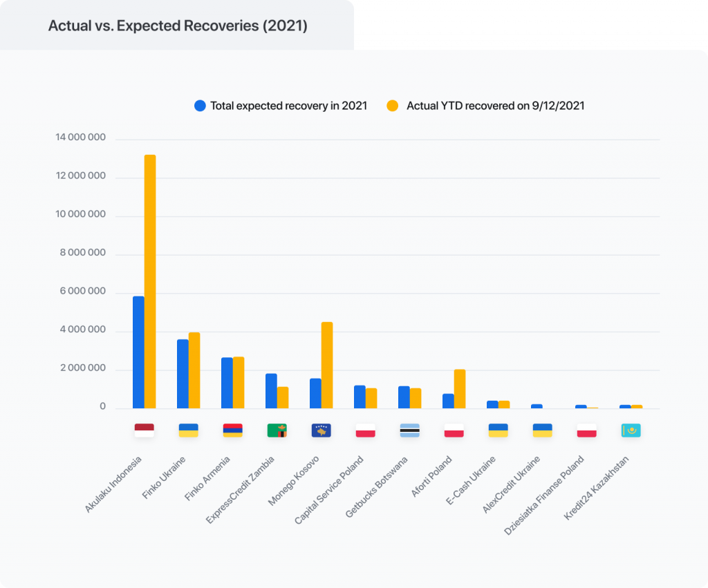Image resolution: width=708 pixels, height=588 pixels.
Task: Click the yellow actual bar for Akulaku Indonesia
Action: 150,282
